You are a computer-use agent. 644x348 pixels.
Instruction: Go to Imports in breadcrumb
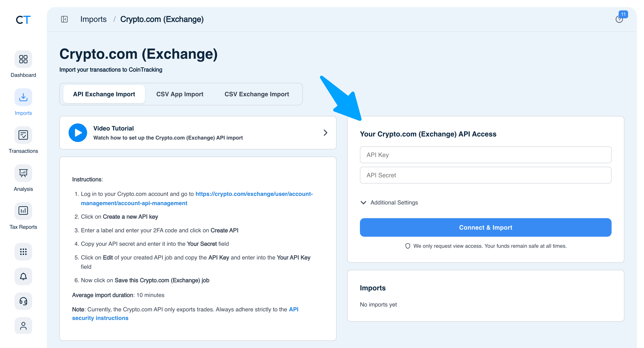point(94,19)
